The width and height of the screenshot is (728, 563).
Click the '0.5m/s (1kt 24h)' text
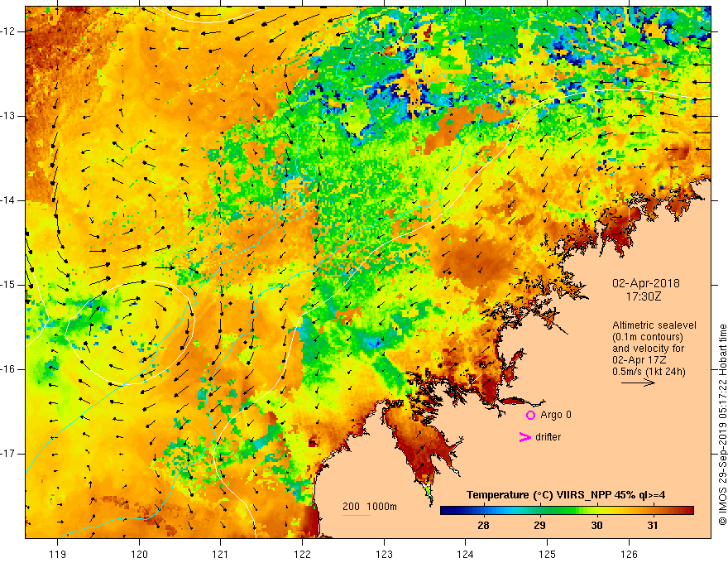(x=649, y=372)
